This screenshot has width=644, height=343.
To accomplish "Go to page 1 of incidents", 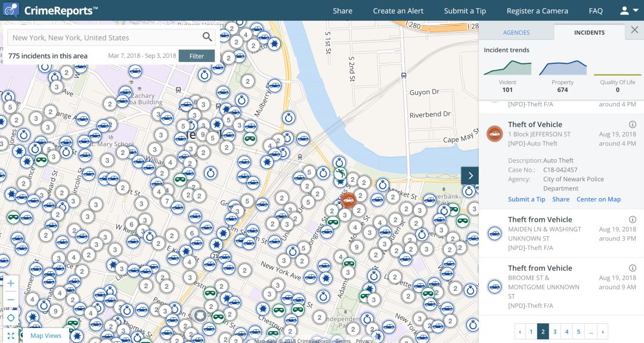I will tap(531, 332).
